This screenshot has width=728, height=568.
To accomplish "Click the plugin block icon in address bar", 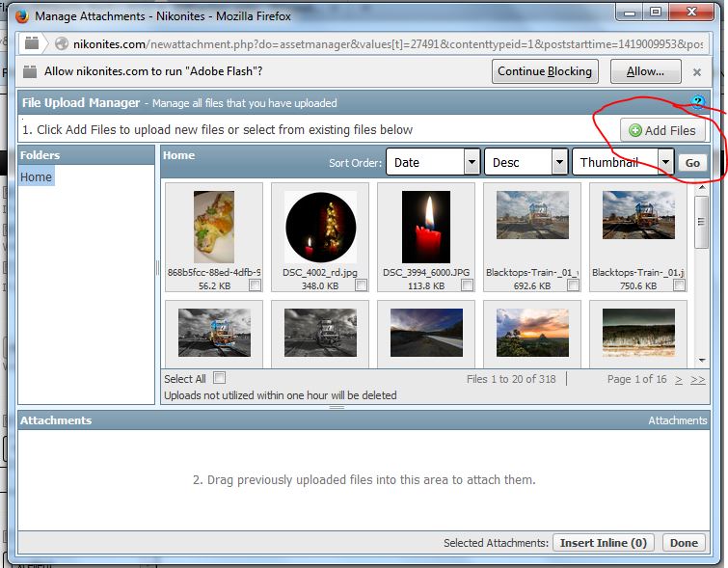I will 32,43.
